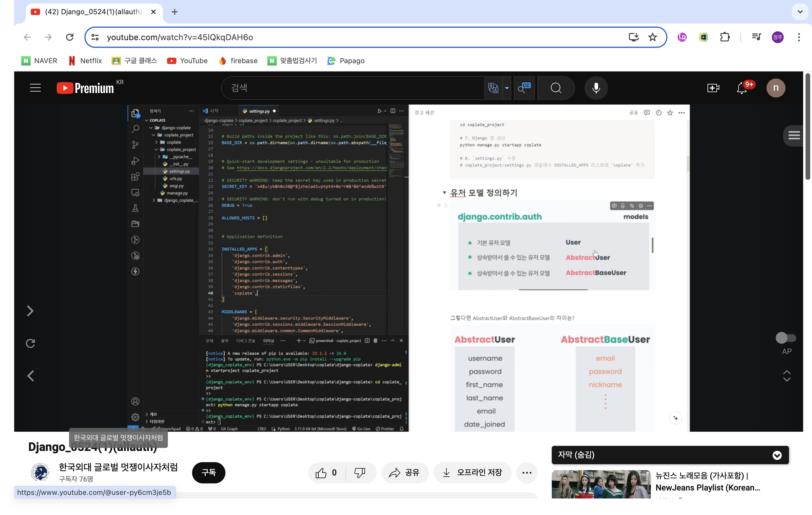Click the create video camera icon

coord(713,88)
